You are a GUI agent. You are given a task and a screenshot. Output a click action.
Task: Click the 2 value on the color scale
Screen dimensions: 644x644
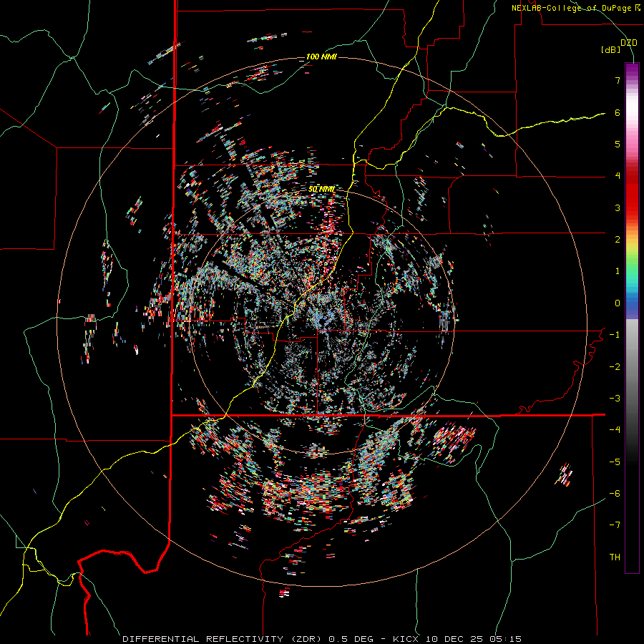coord(618,240)
